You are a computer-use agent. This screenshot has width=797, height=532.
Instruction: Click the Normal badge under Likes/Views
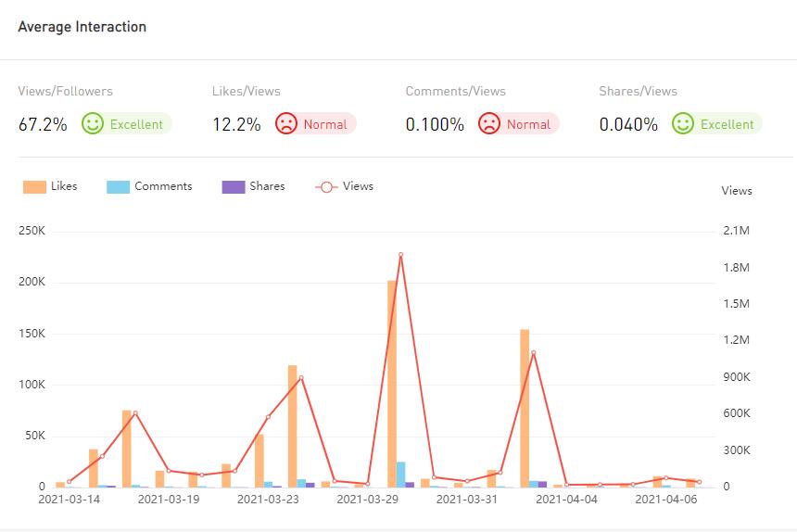(325, 124)
